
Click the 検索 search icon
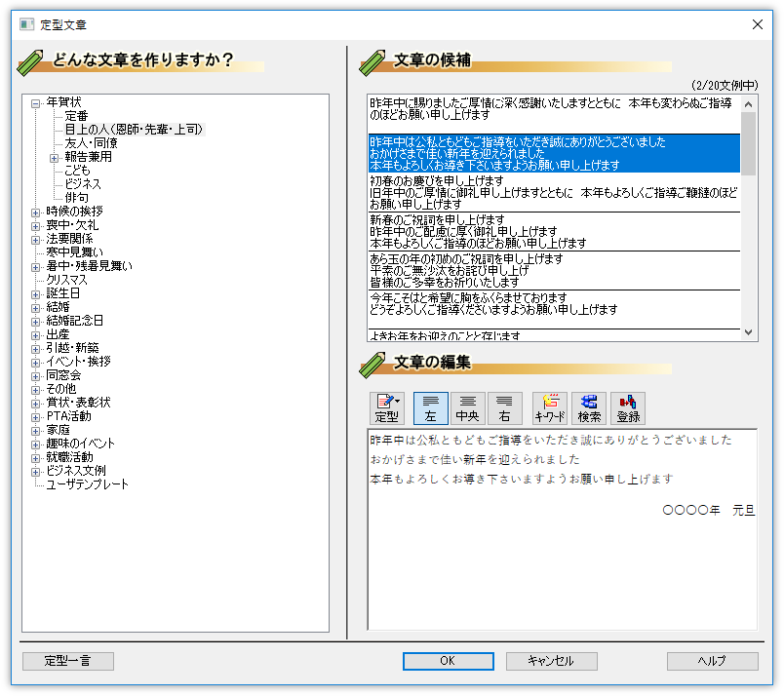click(589, 408)
